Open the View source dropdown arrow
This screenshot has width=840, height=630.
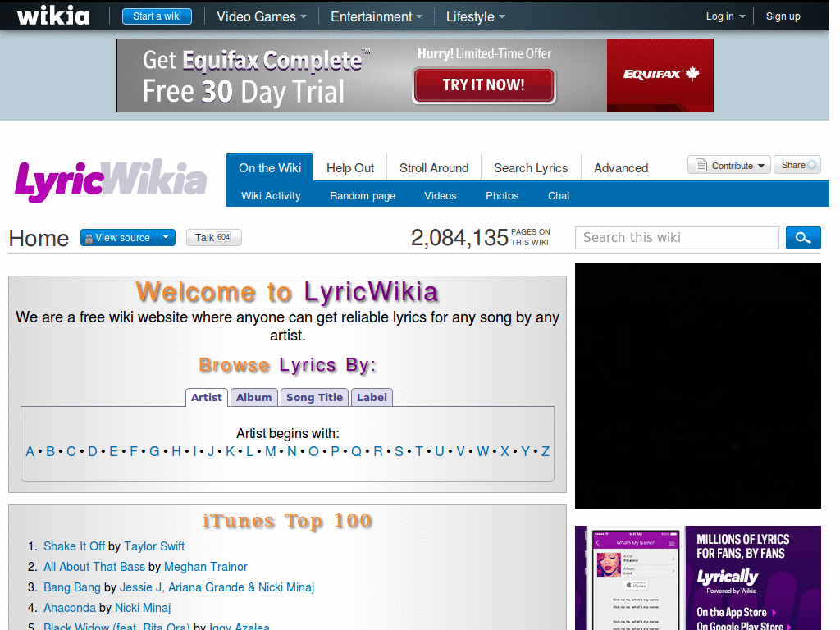(166, 237)
